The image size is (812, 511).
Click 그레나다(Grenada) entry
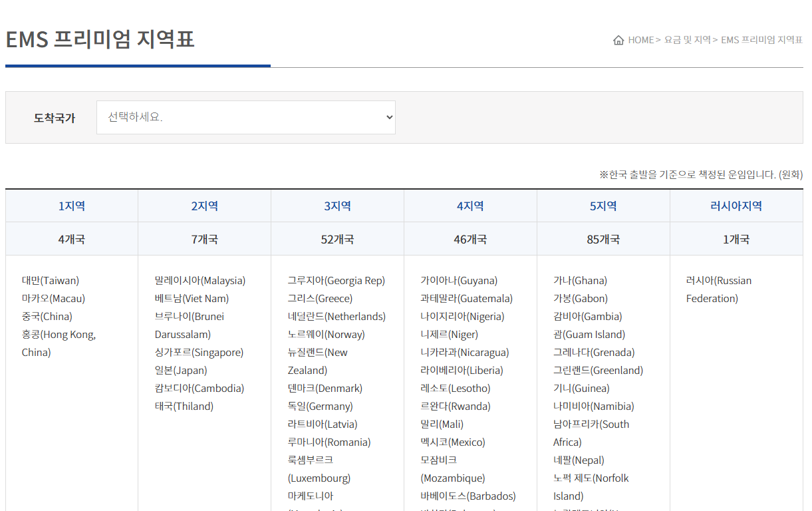[x=594, y=353]
